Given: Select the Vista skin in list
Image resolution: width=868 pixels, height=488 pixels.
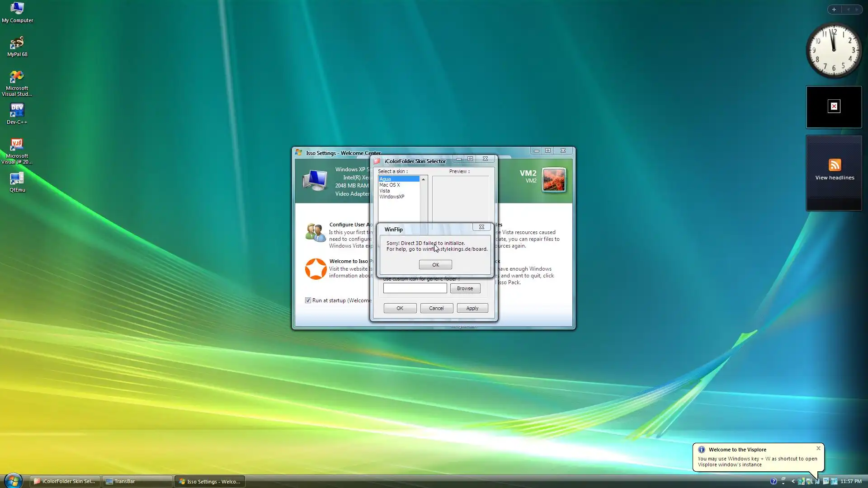Looking at the screenshot, I should (385, 191).
